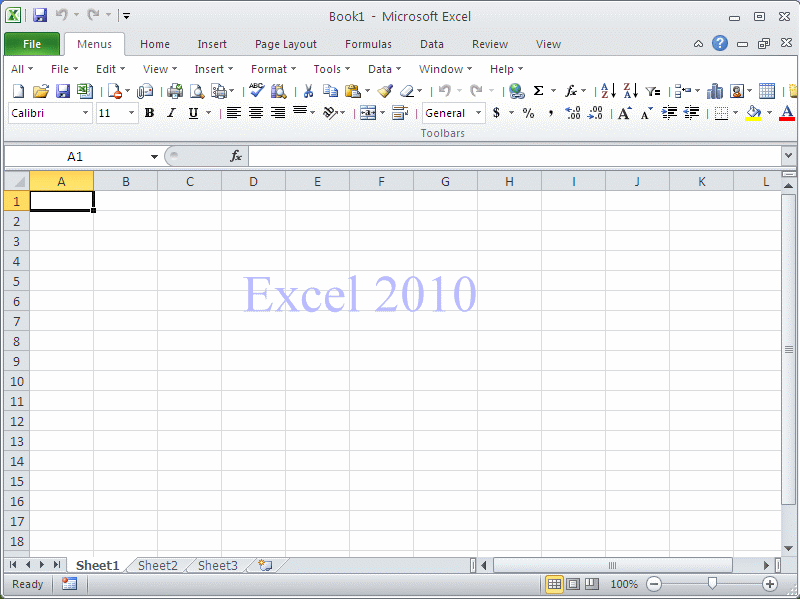The image size is (800, 600).
Task: Open the Borders dropdown arrow
Action: (735, 113)
